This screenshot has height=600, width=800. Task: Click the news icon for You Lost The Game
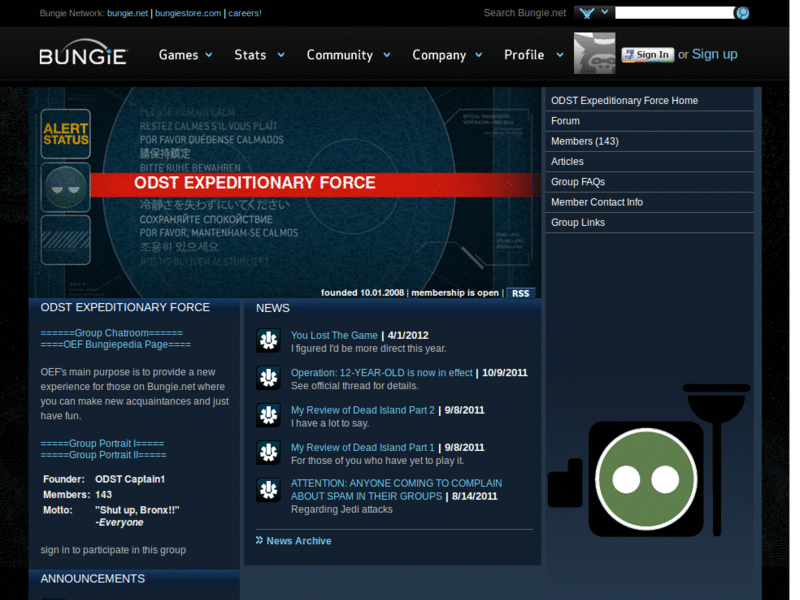pyautogui.click(x=268, y=340)
